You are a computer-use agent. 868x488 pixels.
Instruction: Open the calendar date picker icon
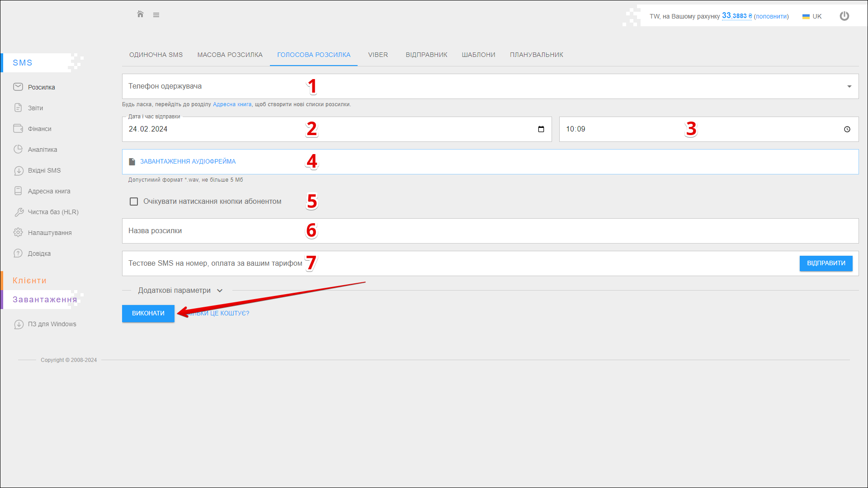click(x=541, y=129)
